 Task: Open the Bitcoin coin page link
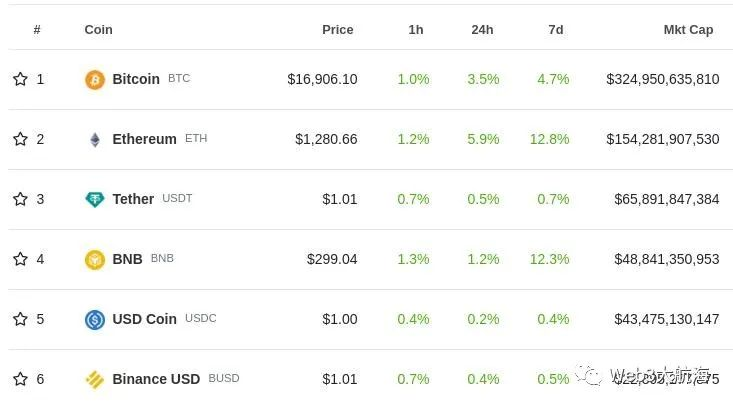pos(136,79)
